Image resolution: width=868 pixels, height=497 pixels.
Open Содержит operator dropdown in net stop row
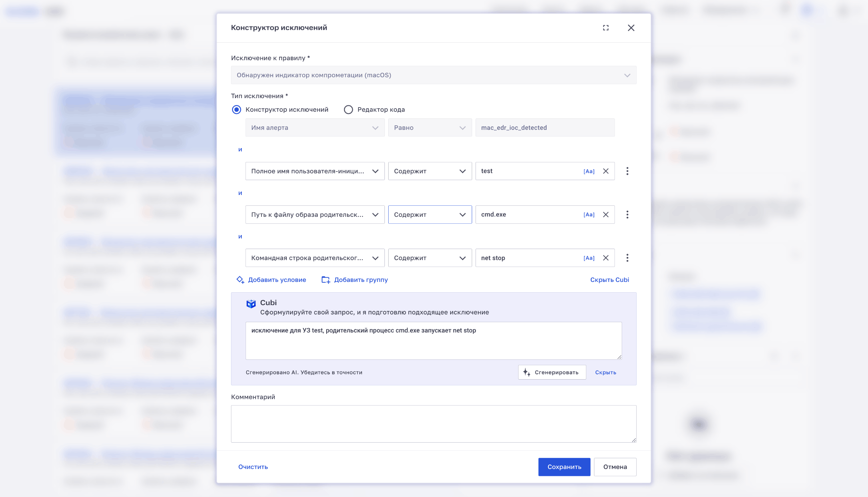[x=430, y=258]
